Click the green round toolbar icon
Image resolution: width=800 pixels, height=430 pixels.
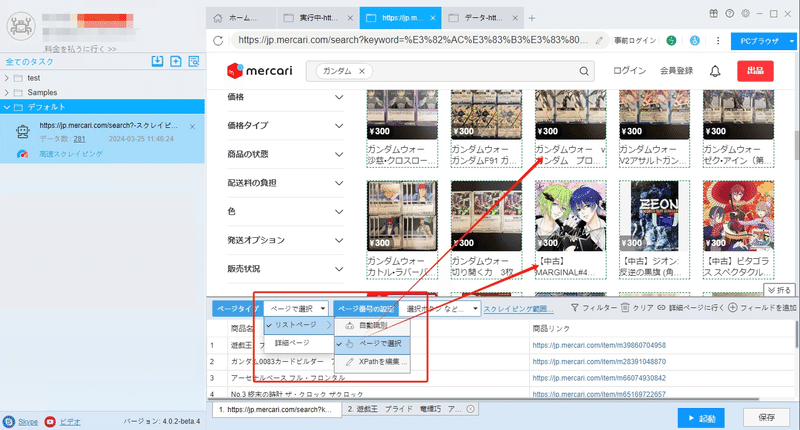671,41
